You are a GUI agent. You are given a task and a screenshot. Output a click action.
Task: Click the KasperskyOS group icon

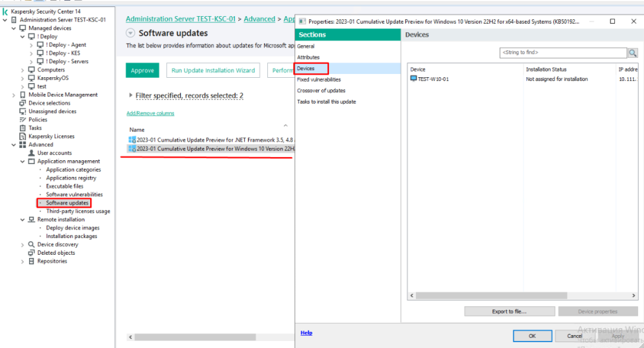click(x=31, y=78)
